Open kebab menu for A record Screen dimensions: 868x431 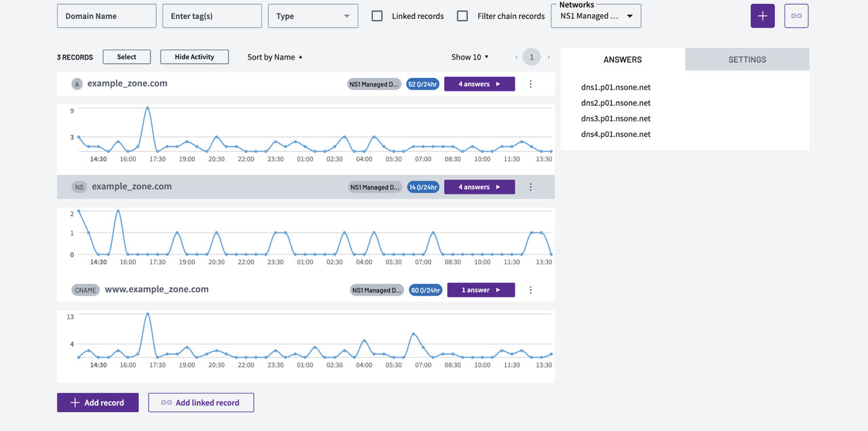coord(530,84)
